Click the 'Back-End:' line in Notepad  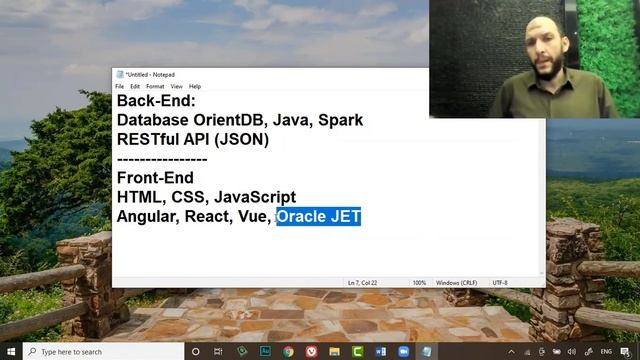pyautogui.click(x=156, y=101)
